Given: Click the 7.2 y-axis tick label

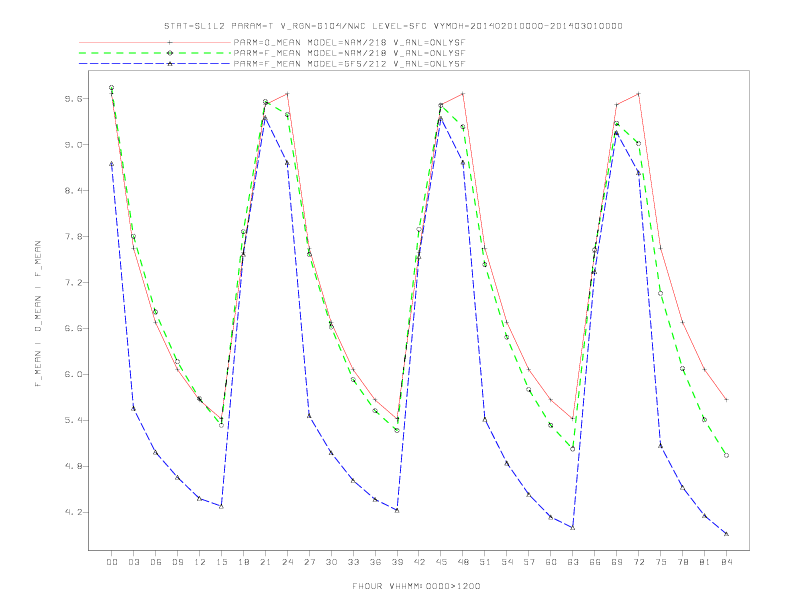Looking at the screenshot, I should tap(73, 282).
